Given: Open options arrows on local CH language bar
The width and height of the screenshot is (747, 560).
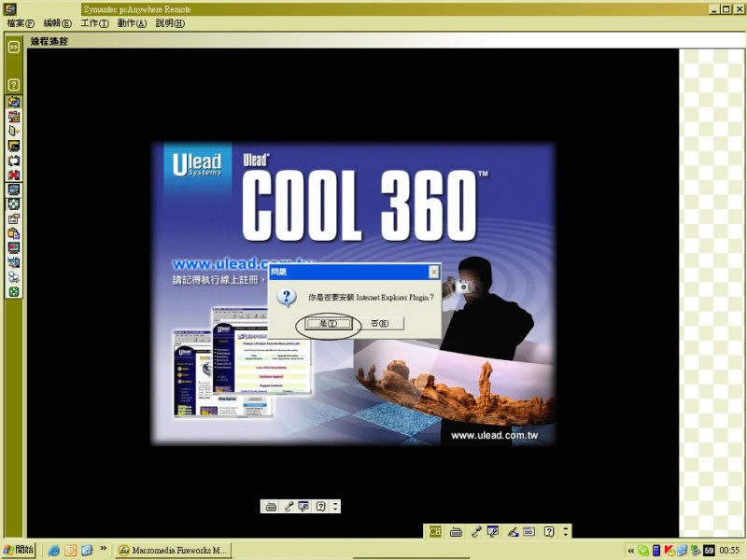Looking at the screenshot, I should (x=566, y=531).
